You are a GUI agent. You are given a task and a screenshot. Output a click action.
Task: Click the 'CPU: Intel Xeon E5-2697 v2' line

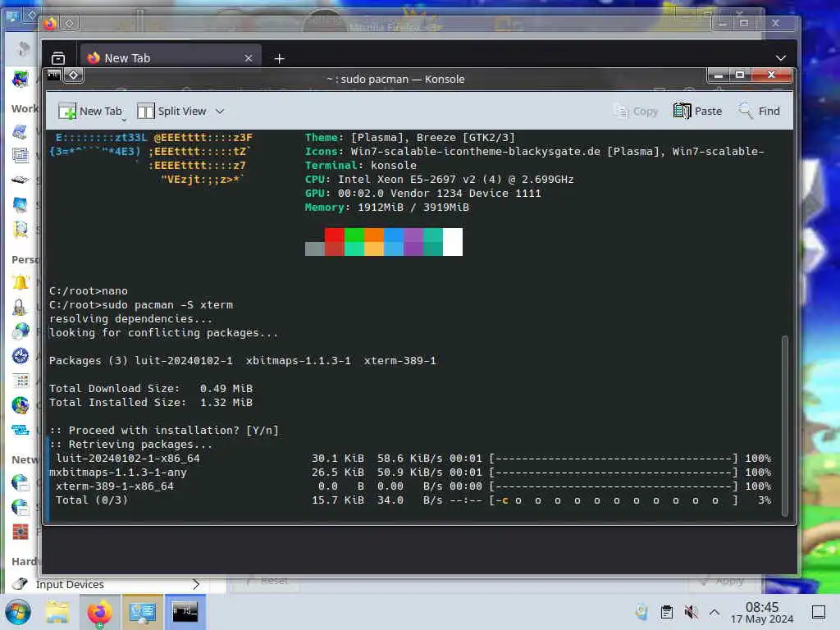[x=440, y=180]
